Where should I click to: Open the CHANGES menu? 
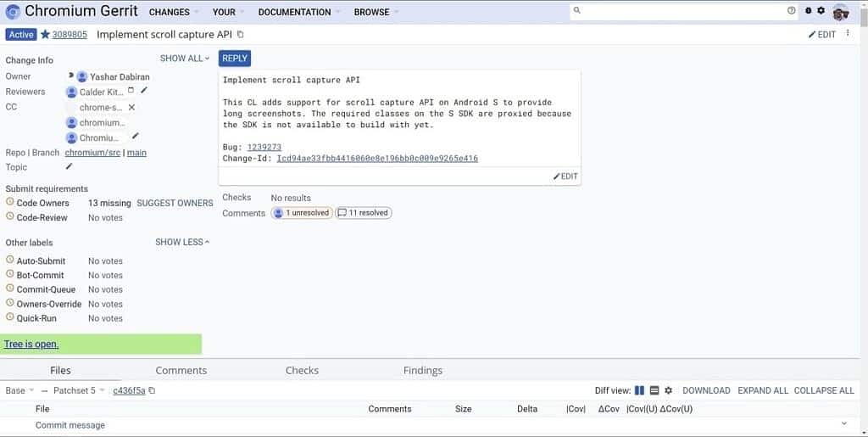pyautogui.click(x=173, y=12)
